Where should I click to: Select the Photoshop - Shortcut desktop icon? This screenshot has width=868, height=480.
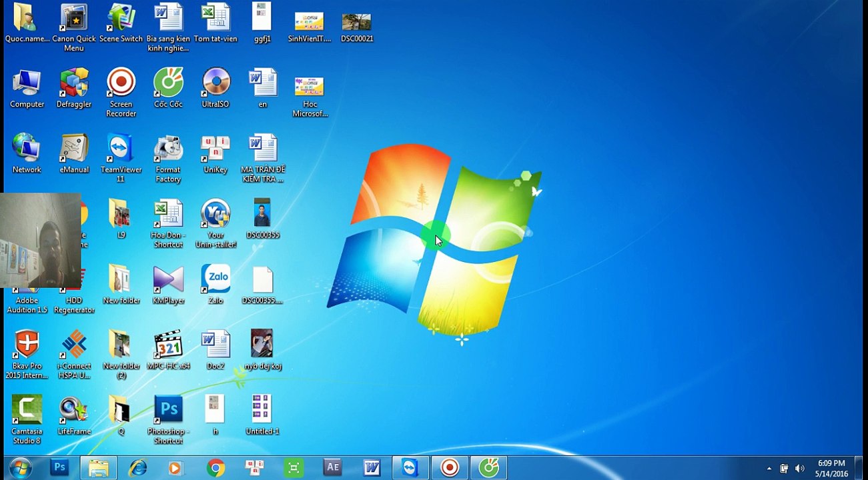(168, 419)
